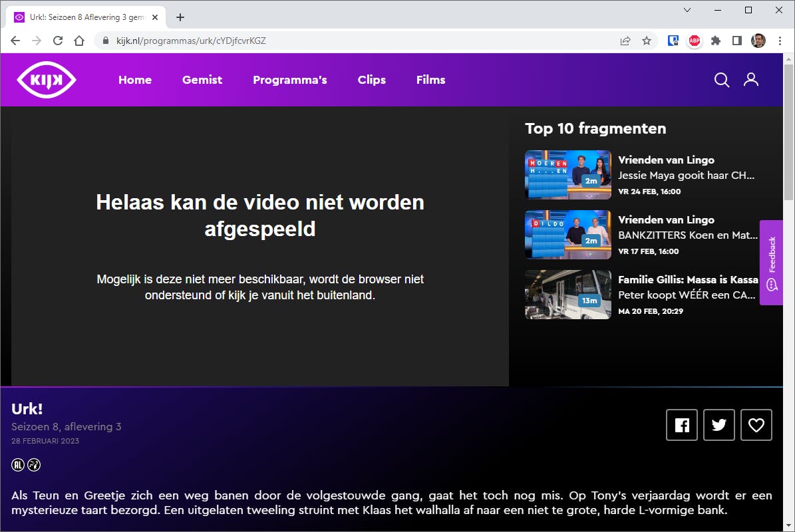The height and width of the screenshot is (532, 795).
Task: Open the tab search chevron
Action: click(687, 10)
